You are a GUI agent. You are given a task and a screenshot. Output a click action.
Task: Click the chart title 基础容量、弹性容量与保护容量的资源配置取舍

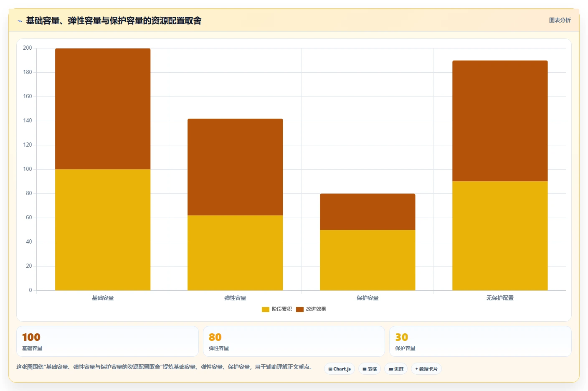point(114,20)
